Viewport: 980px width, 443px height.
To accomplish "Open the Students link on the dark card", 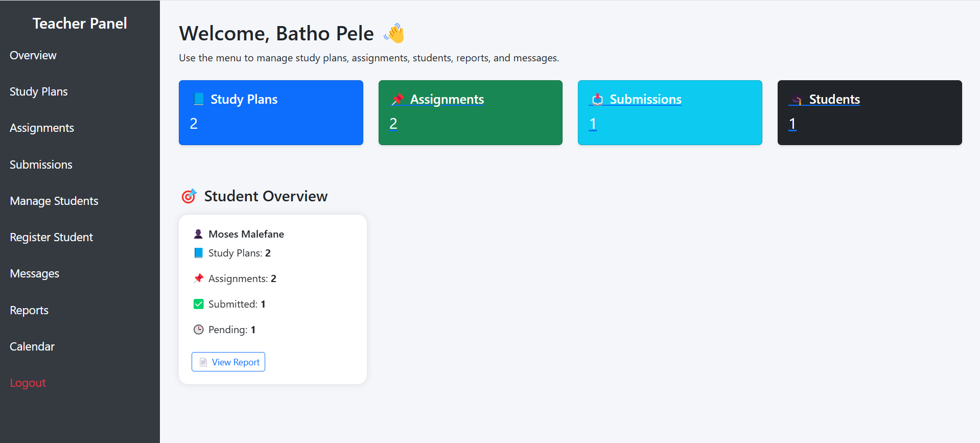I will (x=834, y=99).
